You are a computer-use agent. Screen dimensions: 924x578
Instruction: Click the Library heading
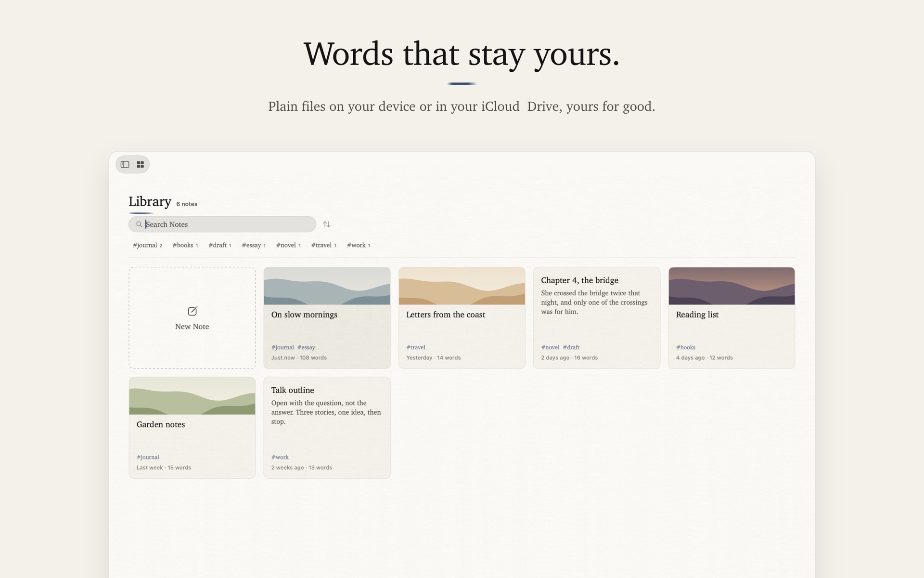click(150, 201)
